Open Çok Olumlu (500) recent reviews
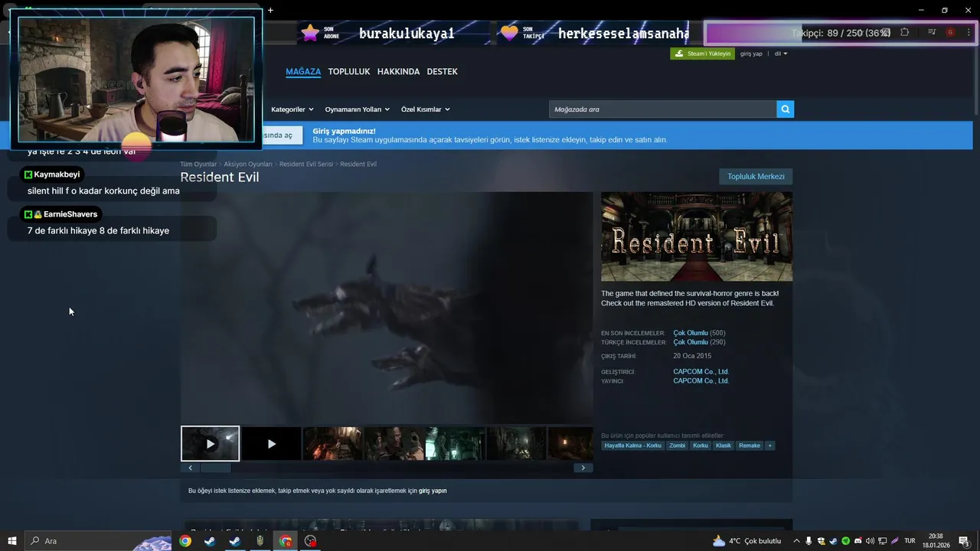Viewport: 980px width, 551px height. [699, 333]
